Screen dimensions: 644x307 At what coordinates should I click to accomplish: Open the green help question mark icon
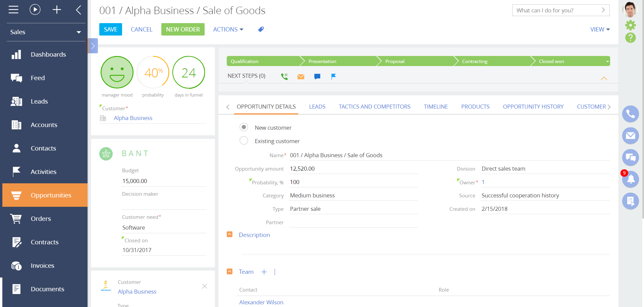coord(630,38)
